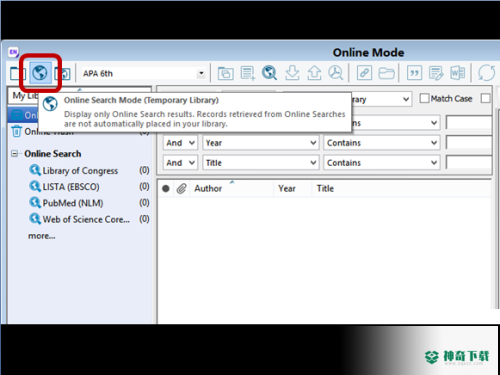The height and width of the screenshot is (375, 500).
Task: Click Open File folder icon
Action: 386,73
